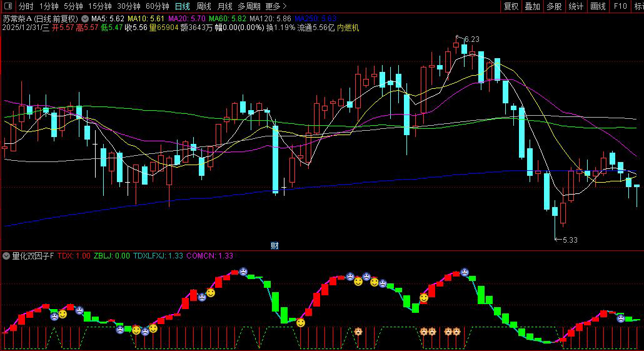Activate the 画线 drawing tools
The height and width of the screenshot is (351, 644).
(598, 6)
